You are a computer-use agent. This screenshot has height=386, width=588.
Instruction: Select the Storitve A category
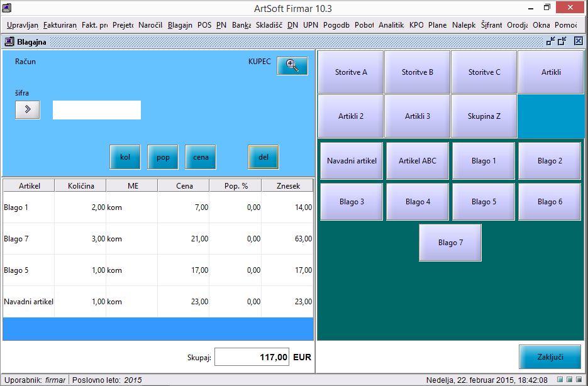pos(351,72)
